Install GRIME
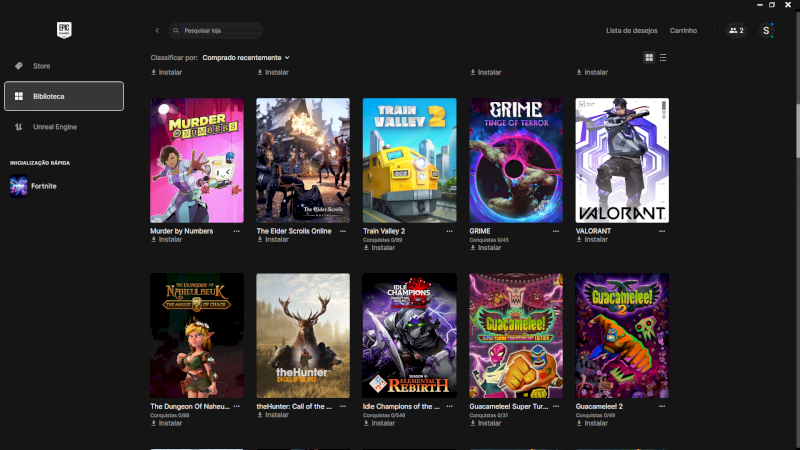The height and width of the screenshot is (450, 800). coord(485,247)
